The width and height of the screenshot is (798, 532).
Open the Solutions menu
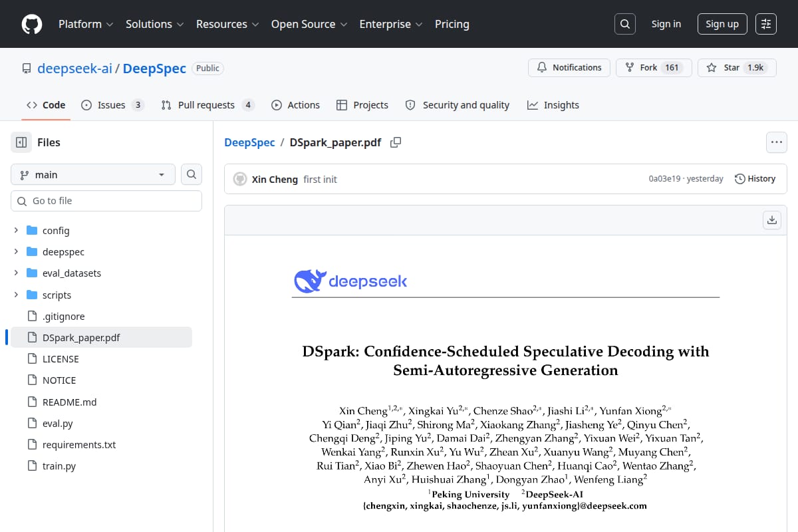154,24
